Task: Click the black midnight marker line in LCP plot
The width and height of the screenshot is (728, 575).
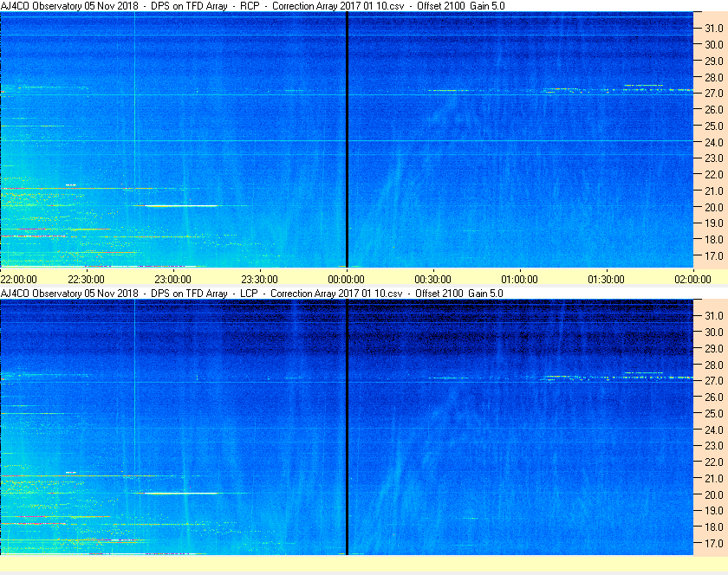Action: point(347,427)
